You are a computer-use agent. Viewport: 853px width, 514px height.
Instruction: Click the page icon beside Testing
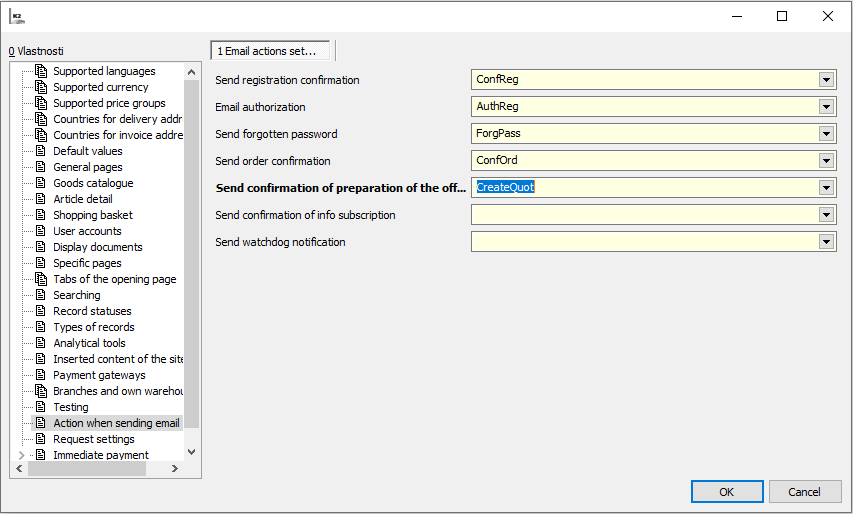tap(41, 407)
